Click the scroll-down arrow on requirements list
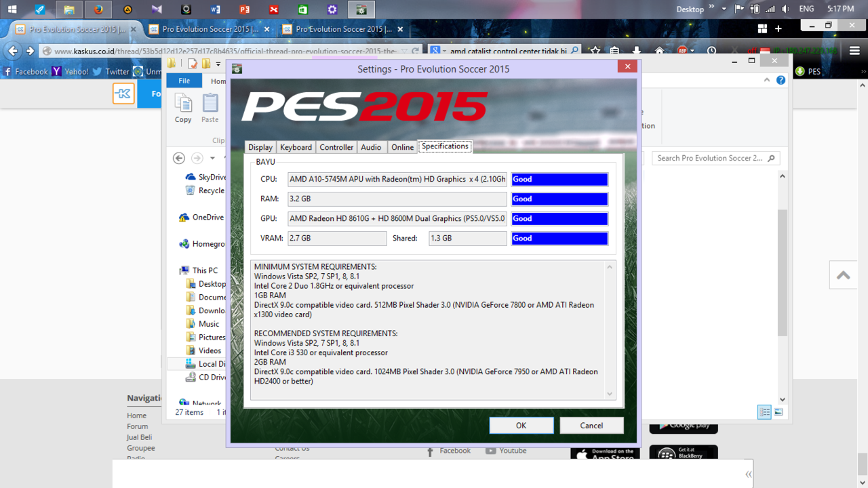 (x=609, y=394)
